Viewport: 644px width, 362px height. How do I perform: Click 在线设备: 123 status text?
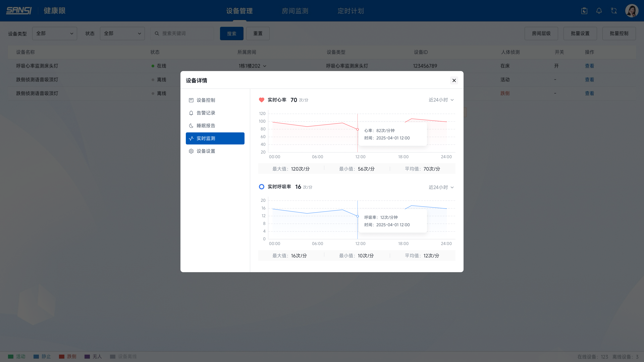coord(593,357)
